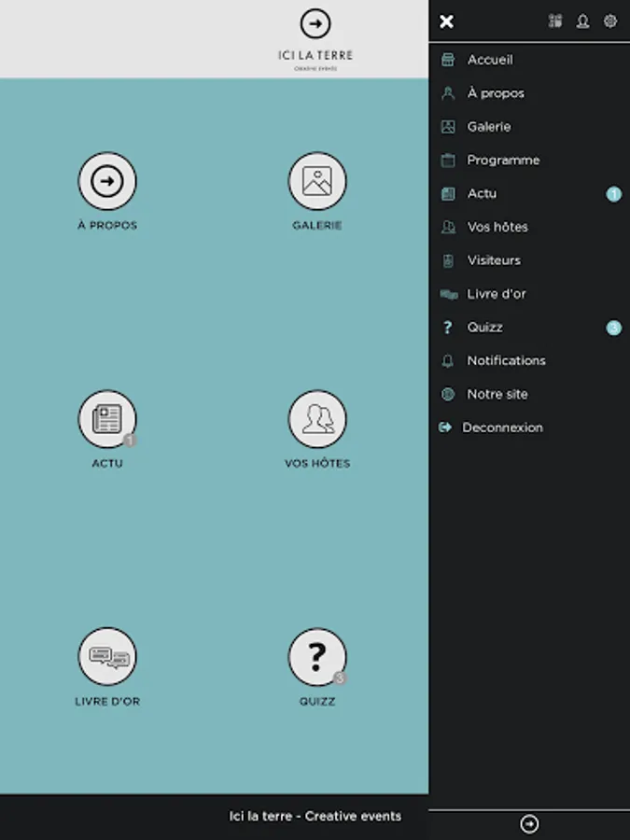630x840 pixels.
Task: Click the Visiteurs badge icon
Action: (x=448, y=260)
